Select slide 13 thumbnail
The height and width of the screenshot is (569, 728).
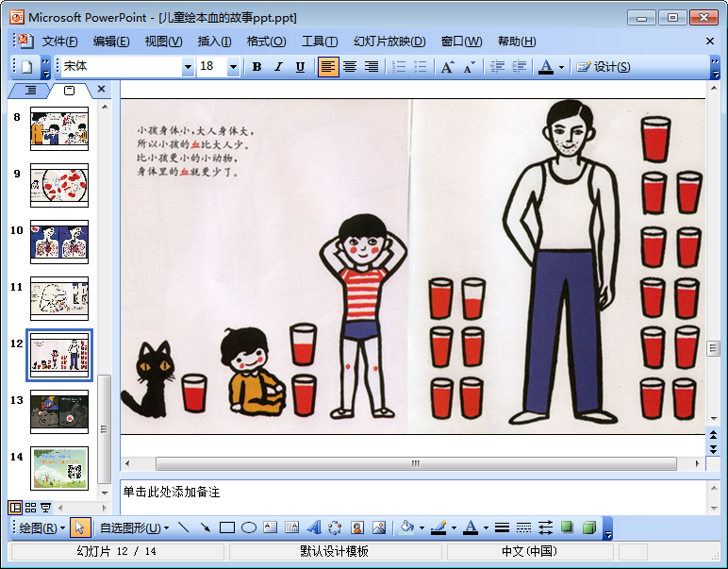click(58, 412)
